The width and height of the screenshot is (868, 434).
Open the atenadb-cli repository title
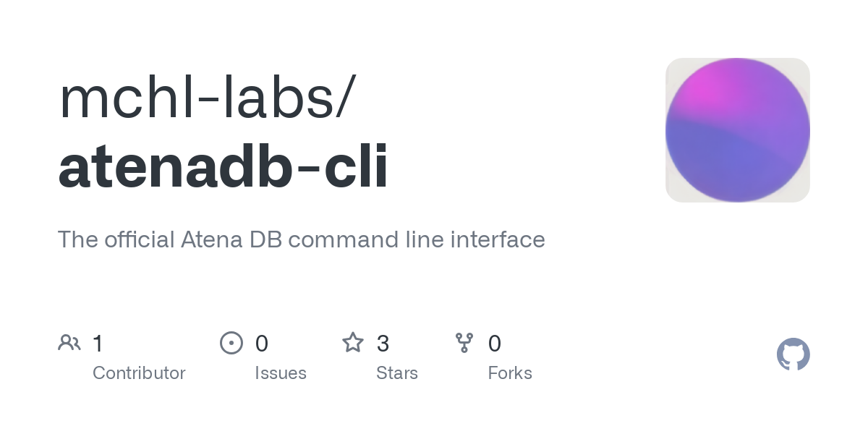[x=223, y=167]
